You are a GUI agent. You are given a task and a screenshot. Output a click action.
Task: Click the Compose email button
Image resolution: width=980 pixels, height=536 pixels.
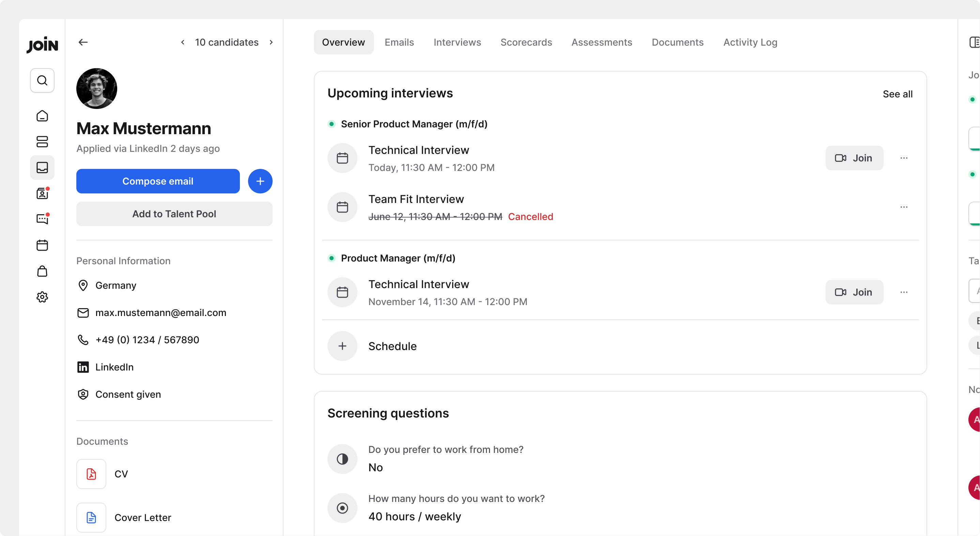[158, 181]
